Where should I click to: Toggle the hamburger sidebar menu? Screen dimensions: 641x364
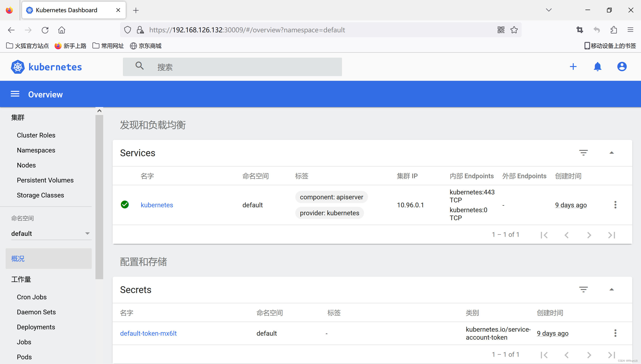point(15,94)
